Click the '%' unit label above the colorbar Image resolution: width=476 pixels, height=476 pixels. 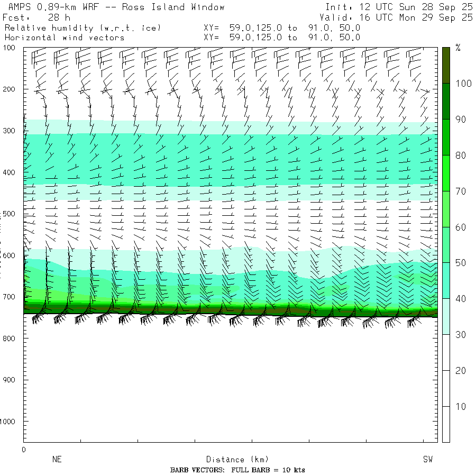click(x=458, y=48)
